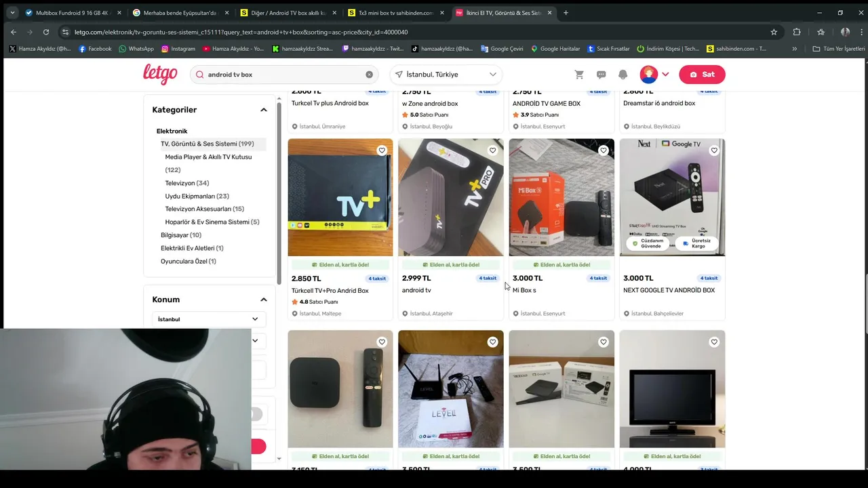The image size is (868, 488).
Task: Favorite the Level router box listing
Action: pyautogui.click(x=492, y=342)
